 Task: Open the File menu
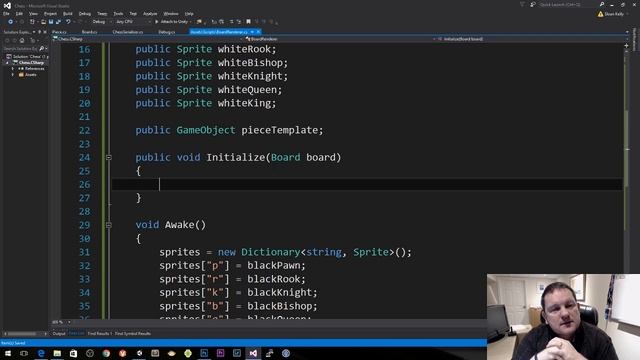(6, 13)
